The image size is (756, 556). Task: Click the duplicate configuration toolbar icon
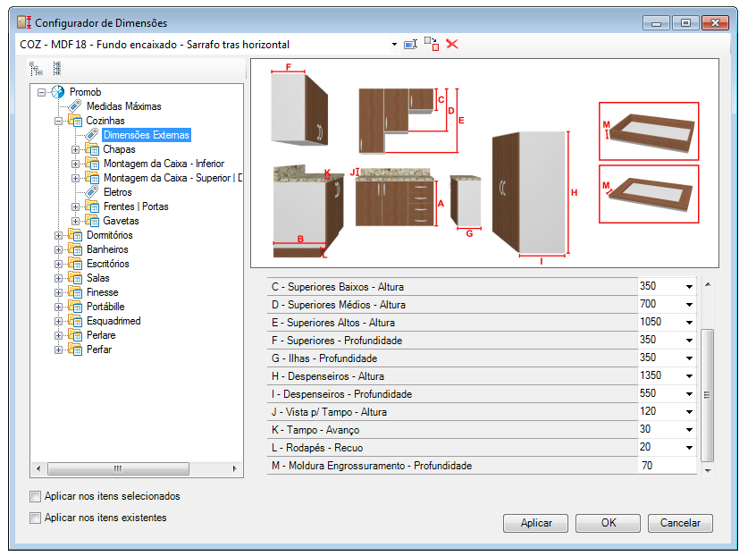tap(432, 44)
